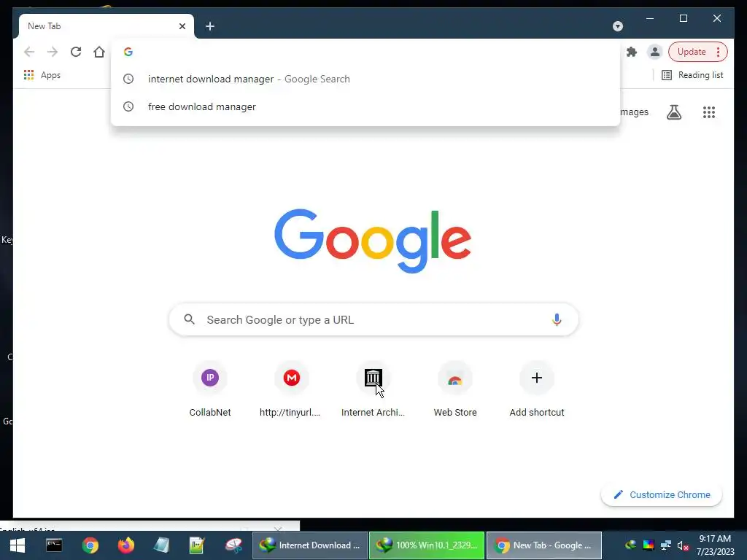Open the CollabNet shortcut
Image resolution: width=747 pixels, height=560 pixels.
(210, 391)
